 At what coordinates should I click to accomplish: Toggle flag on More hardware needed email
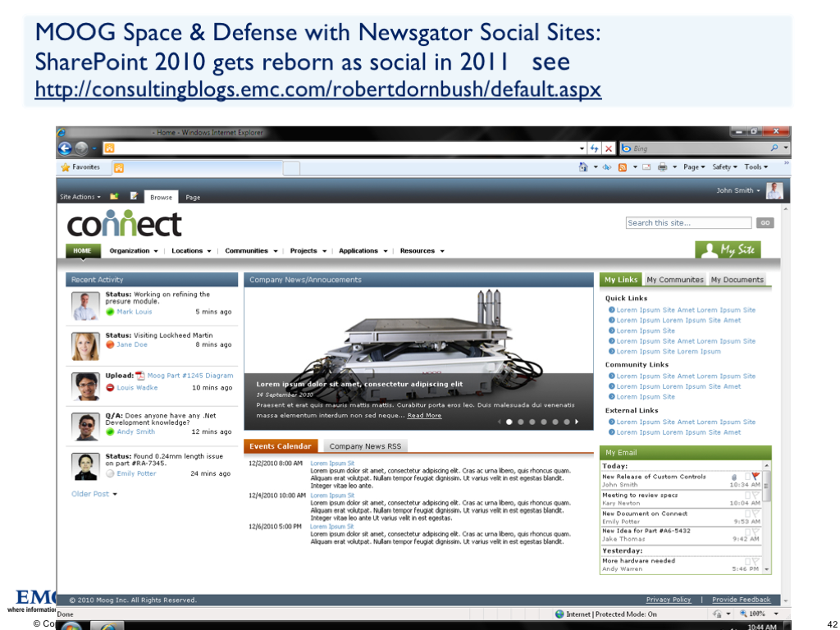[756, 561]
